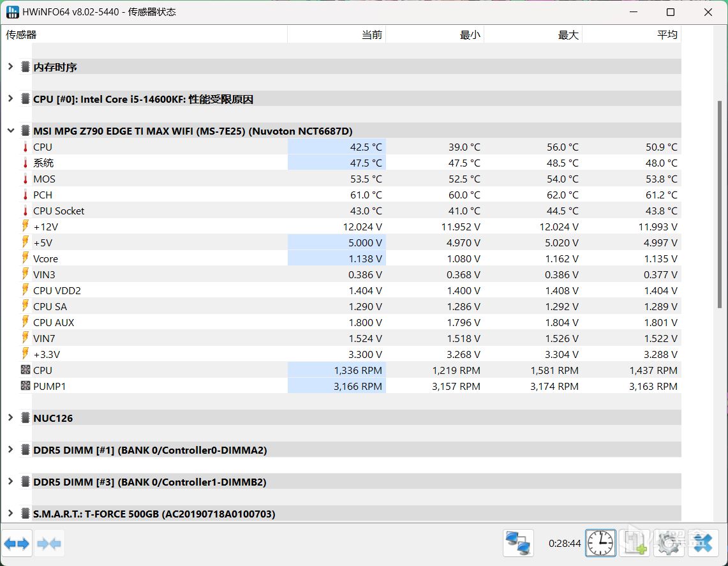Click the collapse columns inward-arrows icon
The height and width of the screenshot is (566, 728).
(x=48, y=543)
